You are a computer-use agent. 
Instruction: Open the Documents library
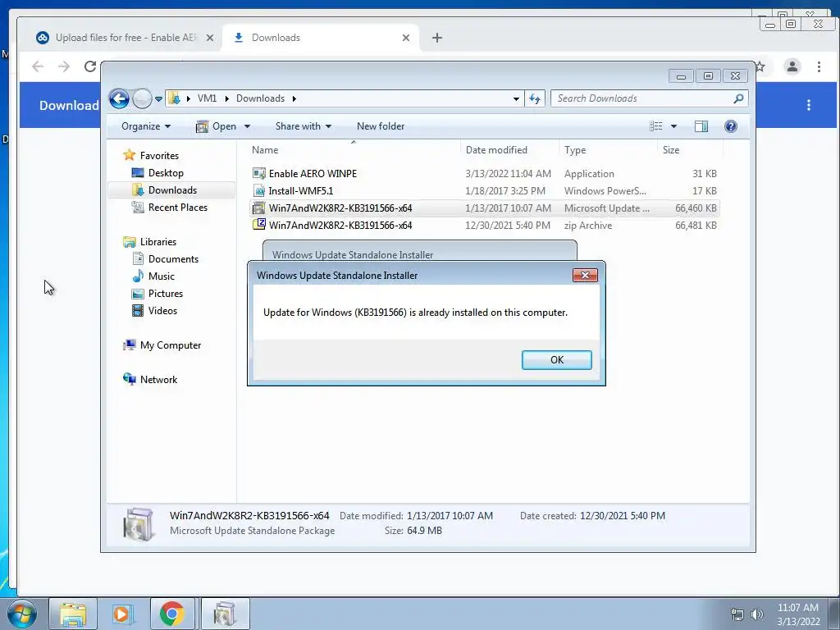tap(173, 259)
